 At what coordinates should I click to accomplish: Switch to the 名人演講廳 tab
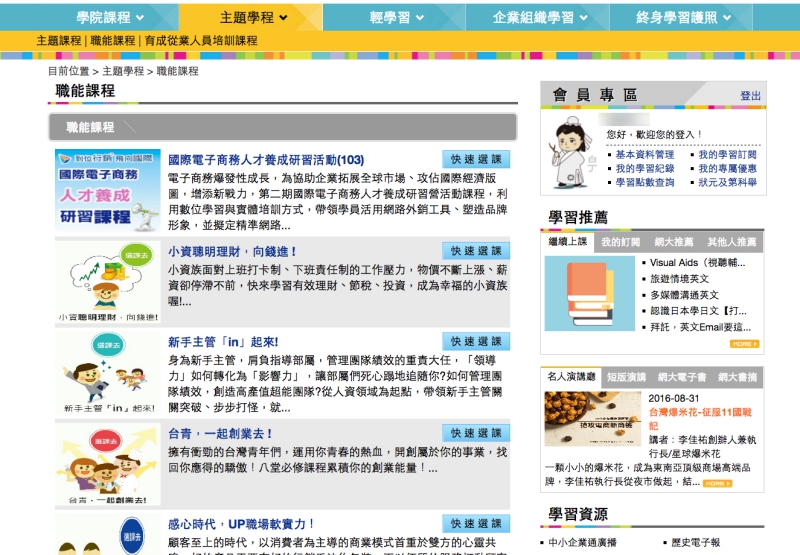(x=571, y=376)
